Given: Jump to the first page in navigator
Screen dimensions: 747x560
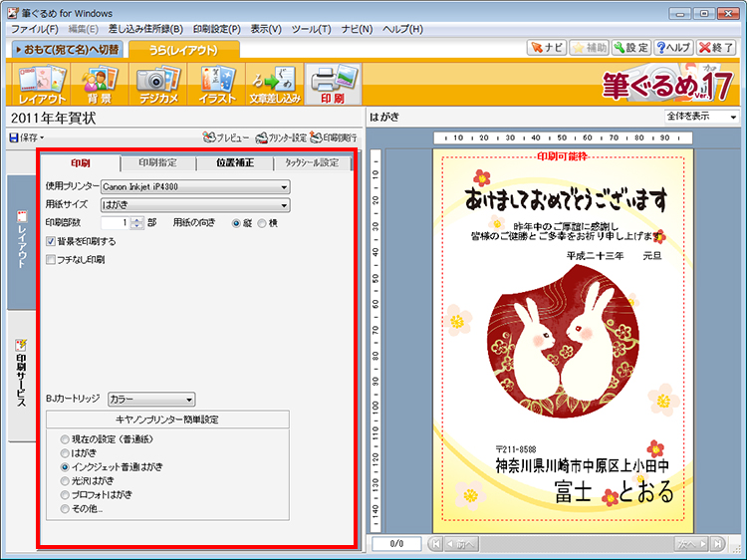Looking at the screenshot, I should coord(435,543).
